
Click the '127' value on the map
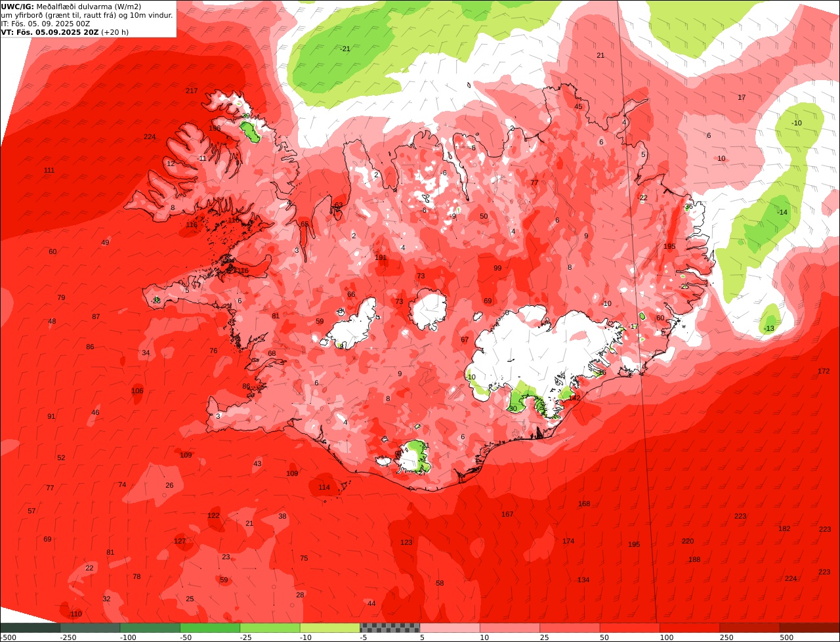point(180,541)
